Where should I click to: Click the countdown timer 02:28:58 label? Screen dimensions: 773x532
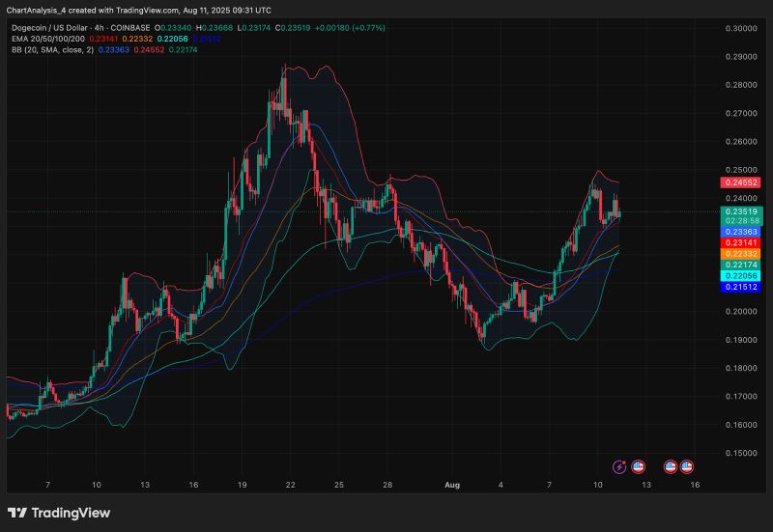(x=738, y=222)
